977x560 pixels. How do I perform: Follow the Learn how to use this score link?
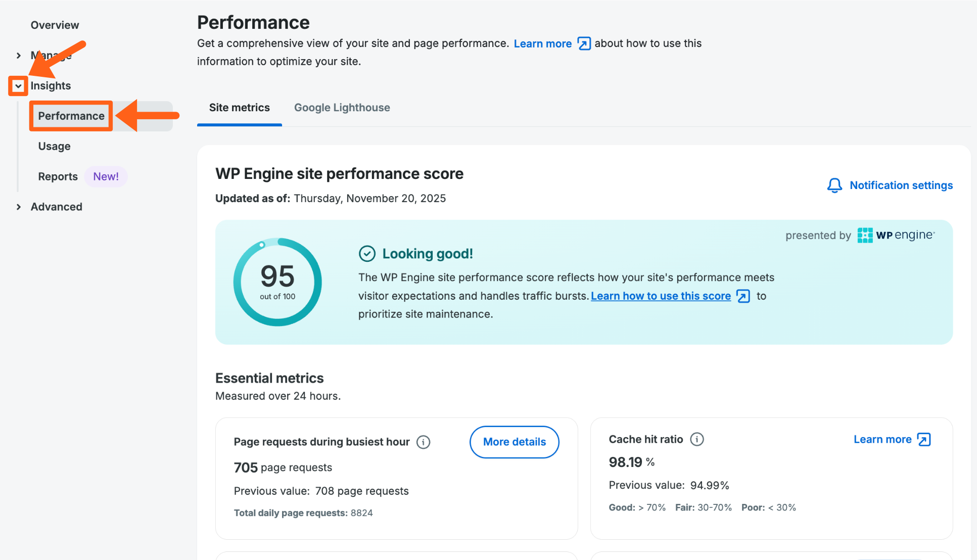[x=661, y=296]
